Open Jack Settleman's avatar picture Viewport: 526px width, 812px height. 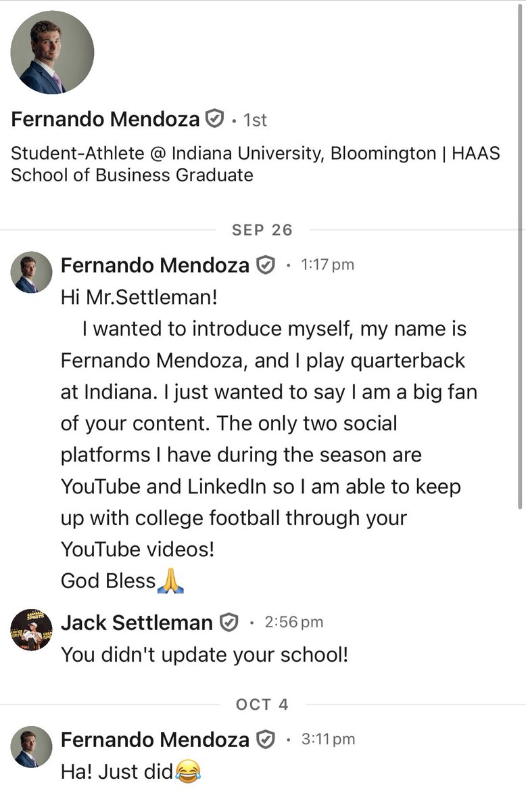[31, 629]
